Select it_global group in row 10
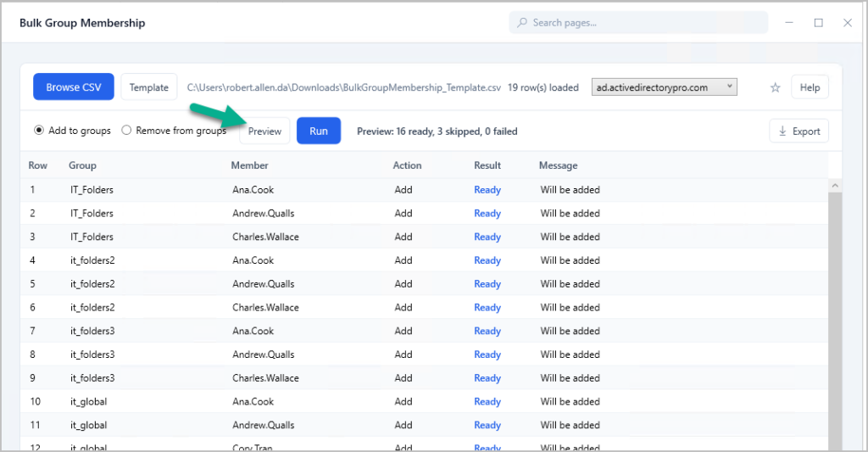 [x=88, y=402]
